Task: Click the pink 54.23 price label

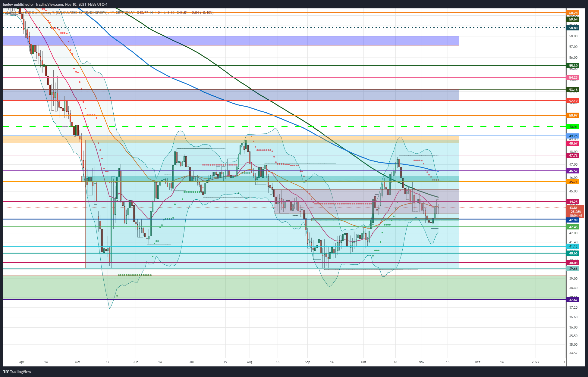Action: tap(573, 77)
